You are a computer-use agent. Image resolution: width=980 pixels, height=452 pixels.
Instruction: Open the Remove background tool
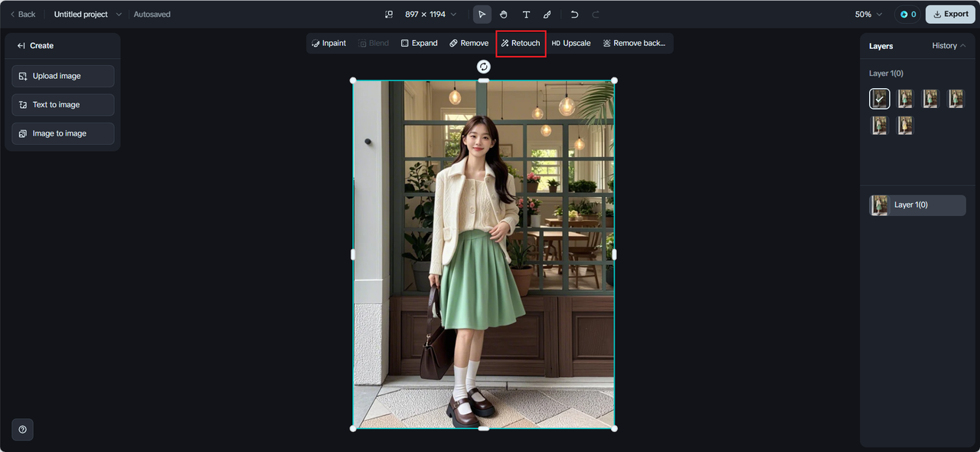tap(634, 43)
